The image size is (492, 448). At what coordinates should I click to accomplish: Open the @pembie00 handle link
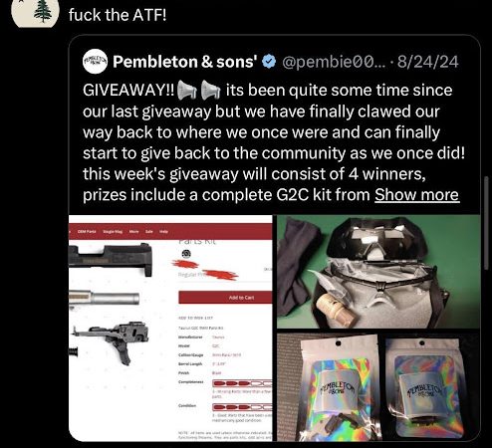335,62
